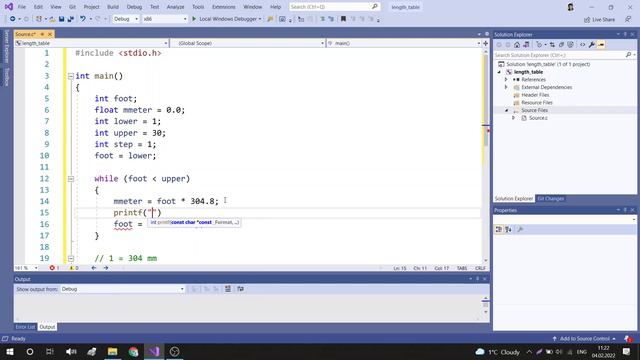
Task: Open the editor zoom percentage dropdown
Action: click(27, 268)
